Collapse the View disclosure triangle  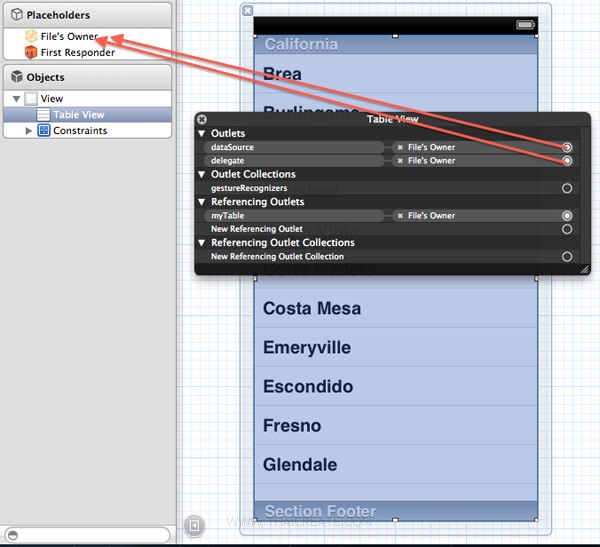pos(16,99)
